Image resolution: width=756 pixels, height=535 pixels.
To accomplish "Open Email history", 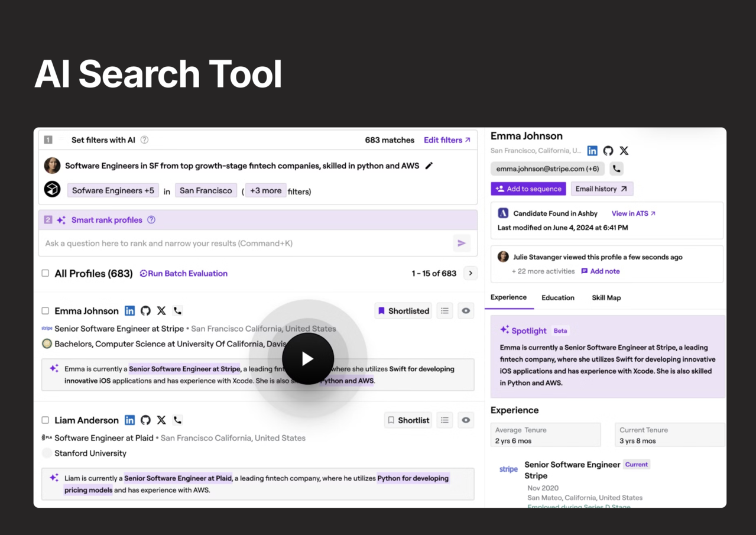I will tap(602, 189).
